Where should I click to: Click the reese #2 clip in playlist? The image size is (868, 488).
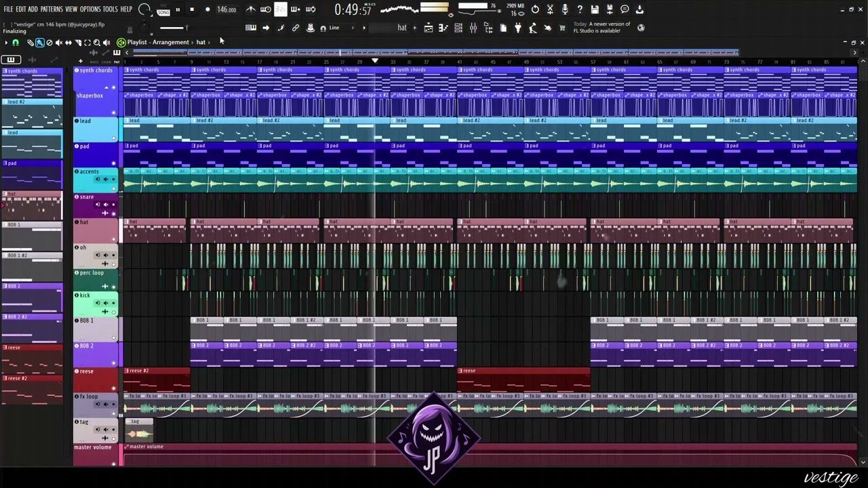[x=157, y=380]
